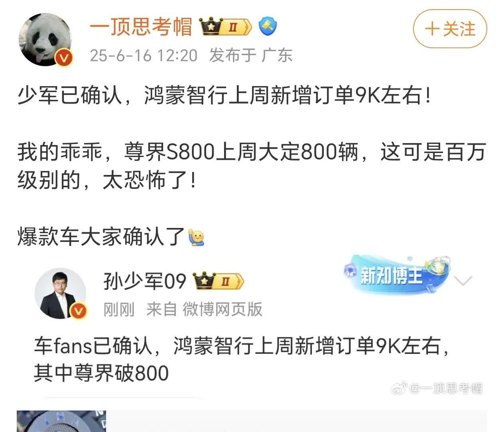504x432 pixels.
Task: Tap the 来自 微博网页版 source text
Action: (204, 310)
